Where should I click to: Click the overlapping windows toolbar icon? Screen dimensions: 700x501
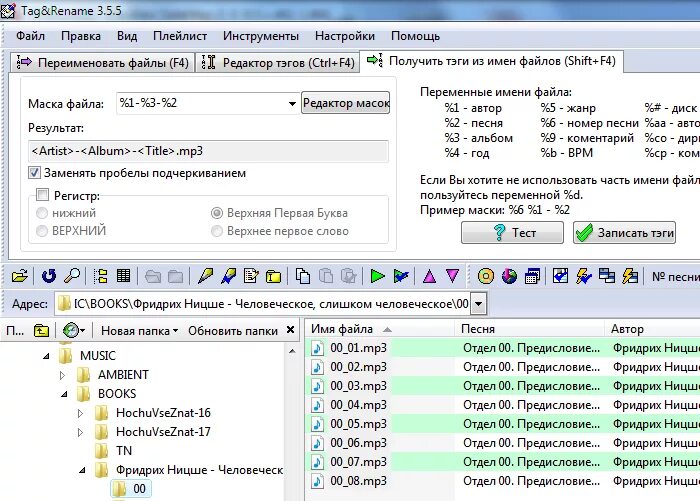[607, 276]
